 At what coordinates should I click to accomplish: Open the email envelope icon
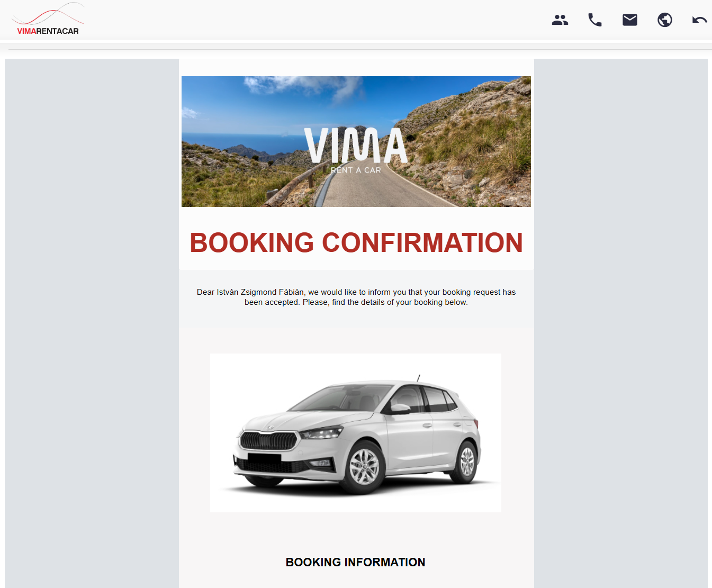(629, 20)
